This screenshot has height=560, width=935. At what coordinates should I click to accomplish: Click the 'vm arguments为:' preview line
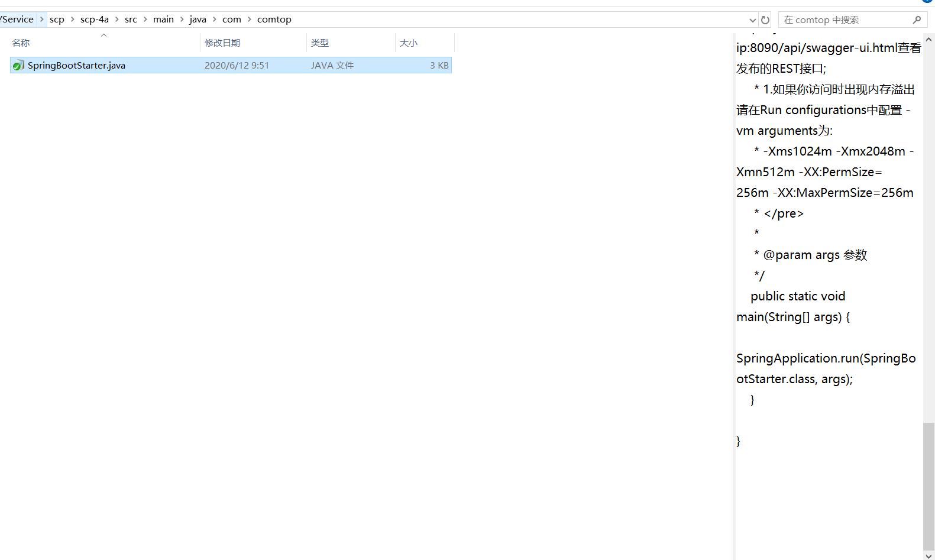[x=785, y=131]
